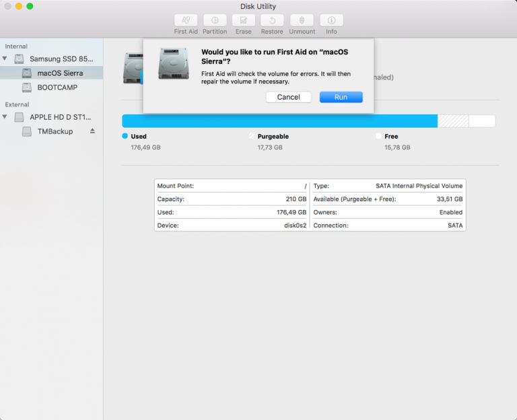Click the Samsung SSD drive icon in sidebar
The width and height of the screenshot is (517, 420).
tap(19, 59)
